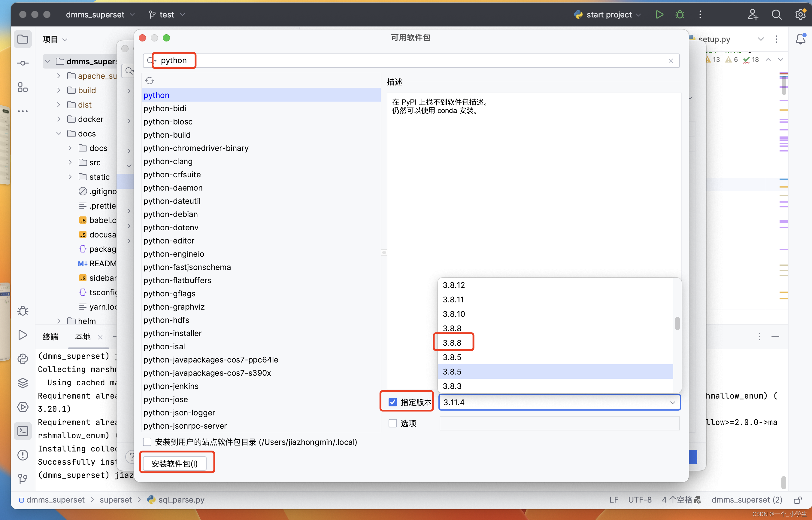Screen dimensions: 812x520
Task: Select python-jose in package list
Action: 261,399
